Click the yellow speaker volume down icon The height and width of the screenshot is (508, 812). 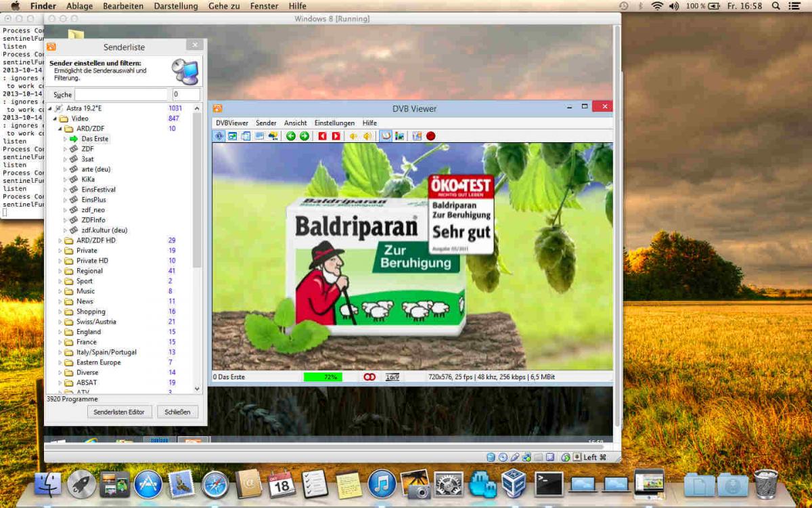353,136
